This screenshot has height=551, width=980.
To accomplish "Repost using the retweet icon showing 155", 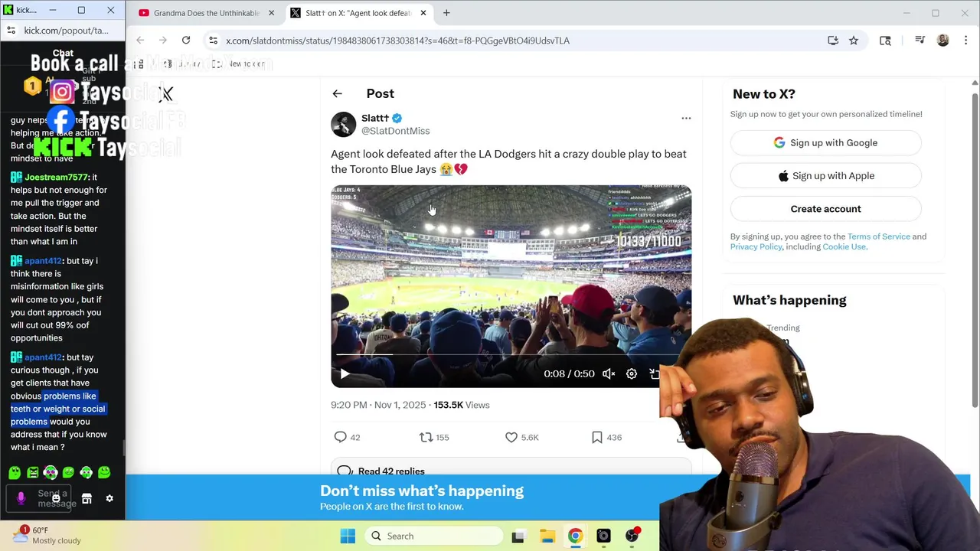I will [x=426, y=437].
